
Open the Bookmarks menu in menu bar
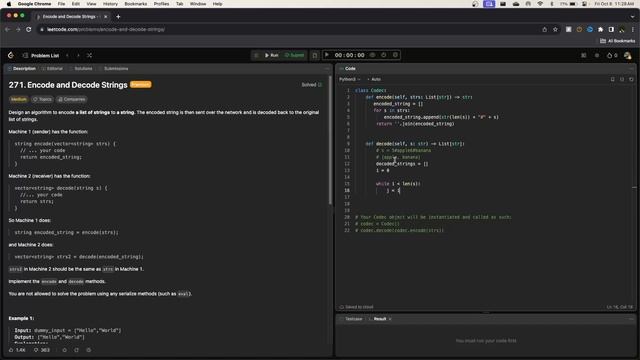pos(136,4)
